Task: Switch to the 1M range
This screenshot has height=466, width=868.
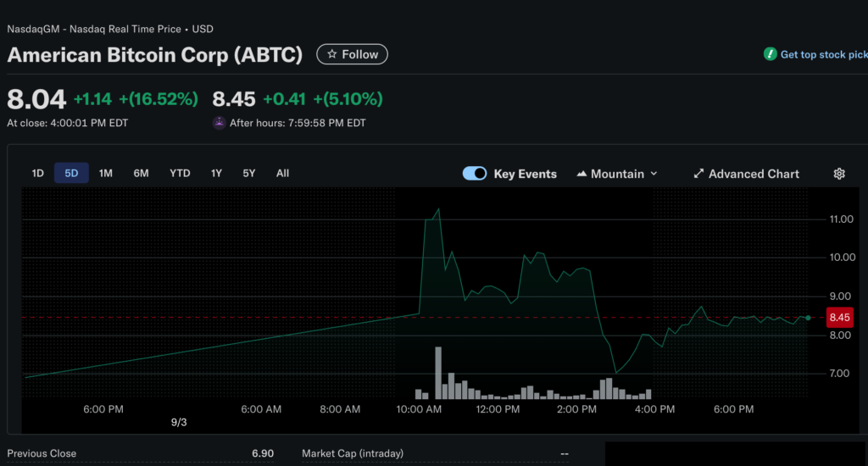Action: click(x=105, y=174)
